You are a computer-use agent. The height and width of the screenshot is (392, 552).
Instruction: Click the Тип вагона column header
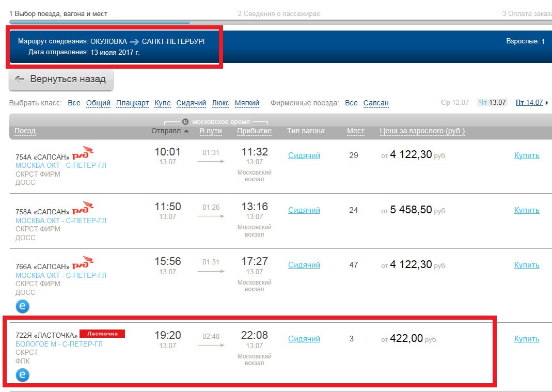[306, 131]
